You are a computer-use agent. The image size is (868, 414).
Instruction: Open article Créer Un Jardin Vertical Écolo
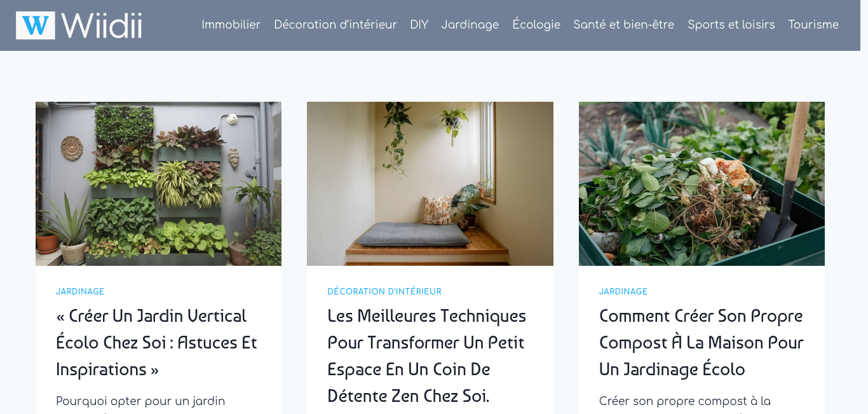156,343
